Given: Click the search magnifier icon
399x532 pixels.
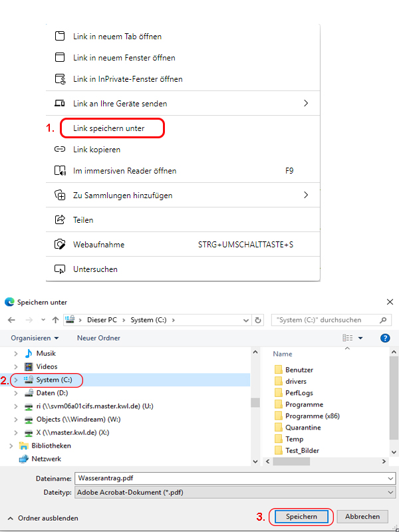Looking at the screenshot, I should tap(383, 320).
